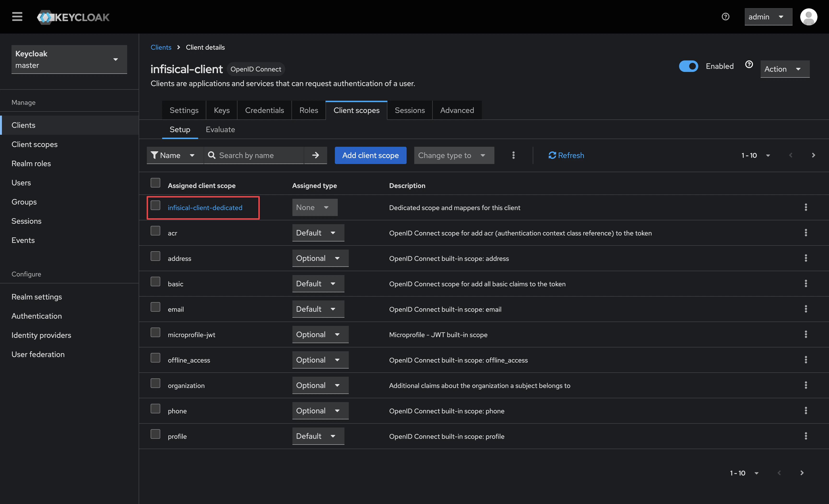
Task: Open kebab menu for address row
Action: tap(806, 258)
